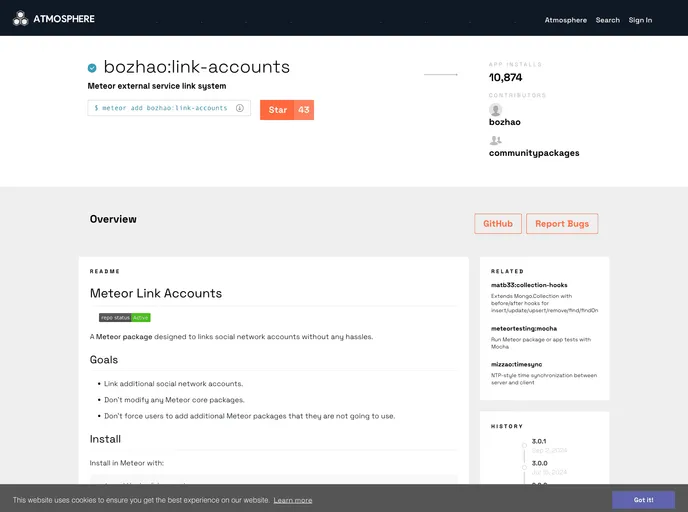Viewport: 688px width, 512px height.
Task: Click the Goals heading in readme
Action: [x=104, y=360]
